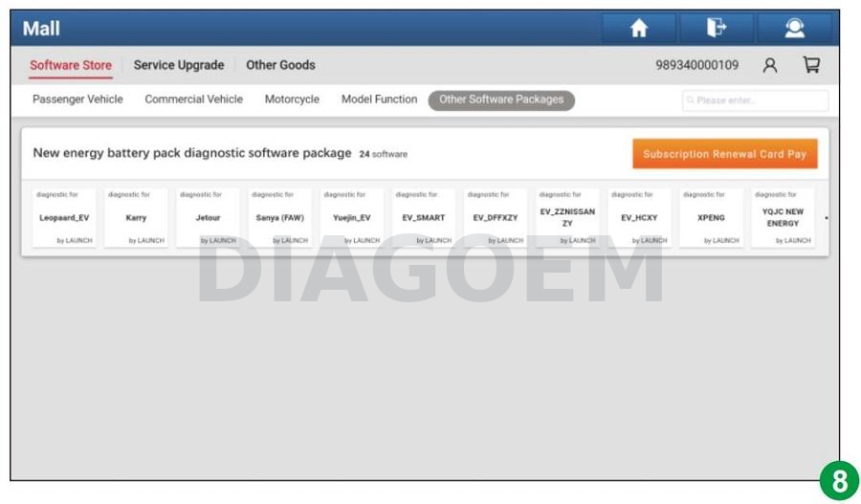Open the YQJC NEW ENERGY software card
Image resolution: width=861 pixels, height=504 pixels.
point(784,218)
